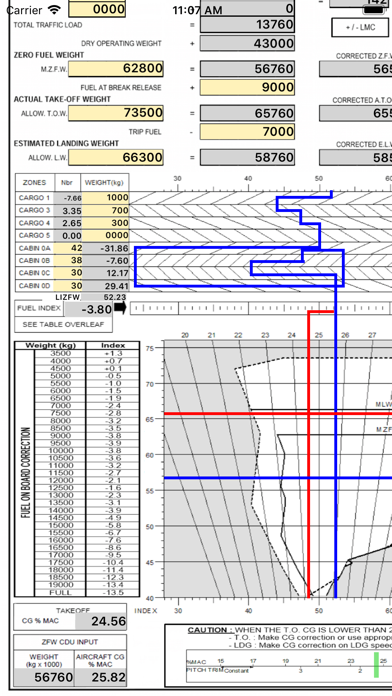Select Cargo 5 index value 0.00

pyautogui.click(x=68, y=235)
